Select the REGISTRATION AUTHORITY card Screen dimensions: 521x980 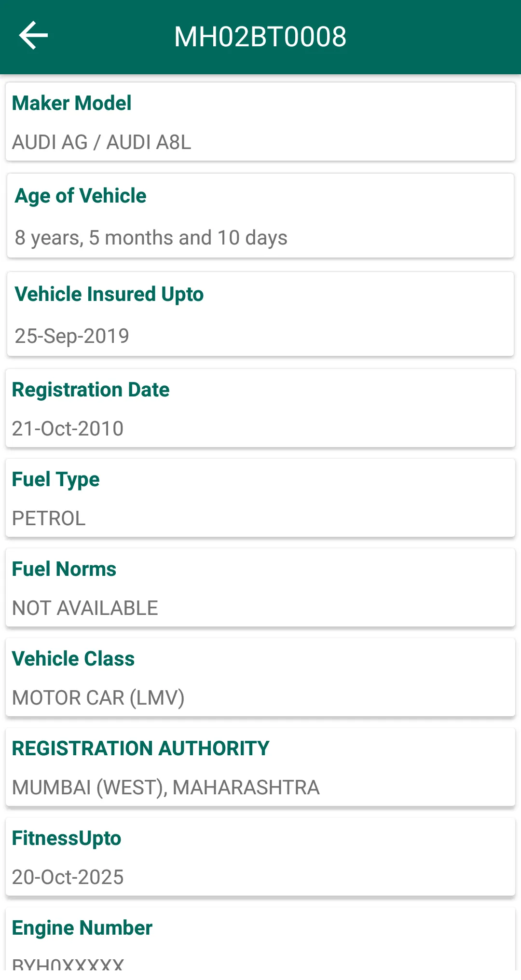click(x=260, y=767)
